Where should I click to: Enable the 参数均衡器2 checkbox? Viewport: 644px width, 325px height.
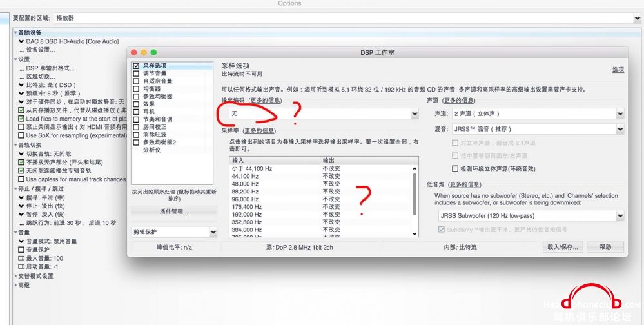click(136, 142)
